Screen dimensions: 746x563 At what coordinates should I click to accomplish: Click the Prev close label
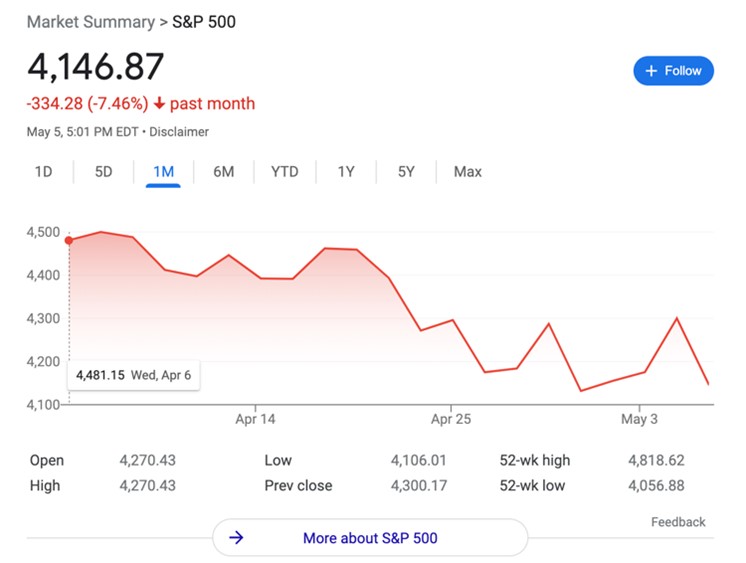[x=298, y=485]
